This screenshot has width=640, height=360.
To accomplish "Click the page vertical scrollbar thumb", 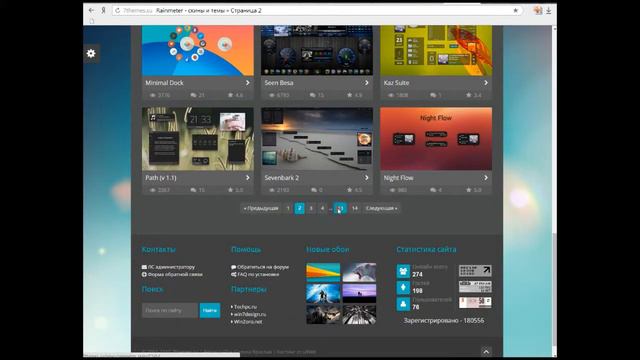I will [554, 289].
